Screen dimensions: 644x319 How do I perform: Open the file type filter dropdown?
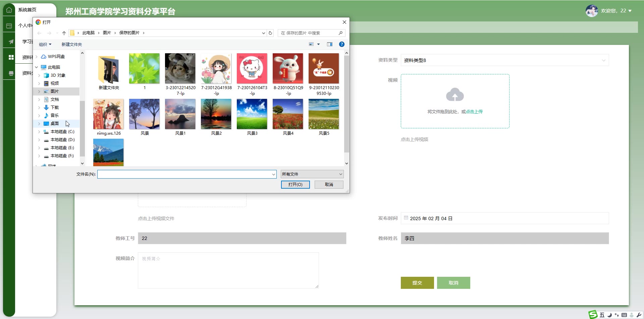[312, 174]
